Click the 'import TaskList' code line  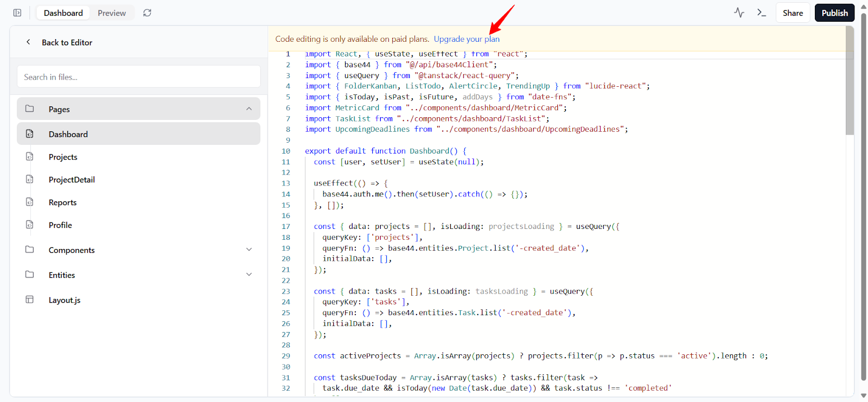pos(427,119)
